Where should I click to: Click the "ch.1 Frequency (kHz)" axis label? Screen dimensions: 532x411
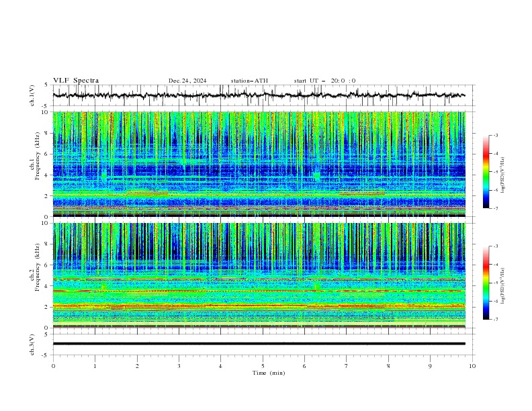[35, 164]
